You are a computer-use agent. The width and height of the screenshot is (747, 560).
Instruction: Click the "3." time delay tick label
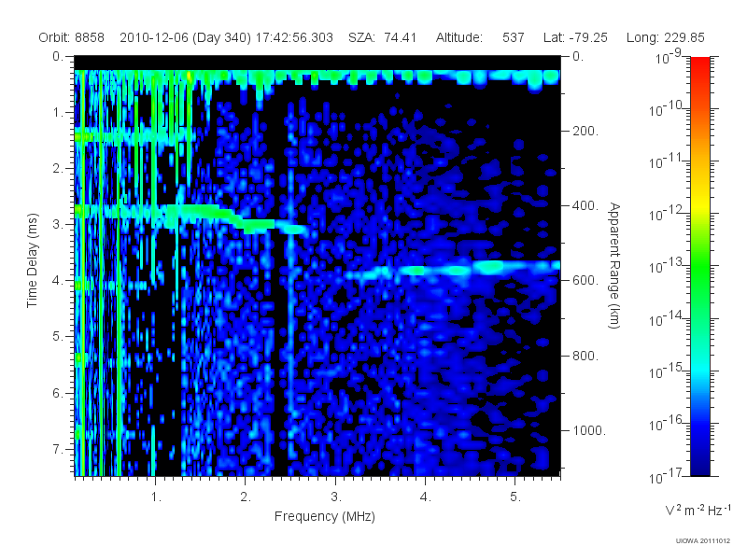[x=58, y=224]
